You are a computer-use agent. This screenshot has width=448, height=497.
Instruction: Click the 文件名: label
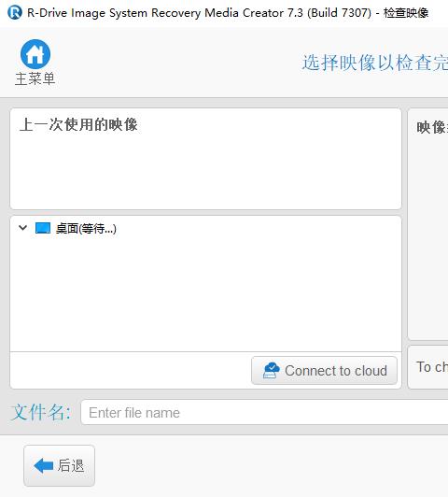pyautogui.click(x=41, y=412)
